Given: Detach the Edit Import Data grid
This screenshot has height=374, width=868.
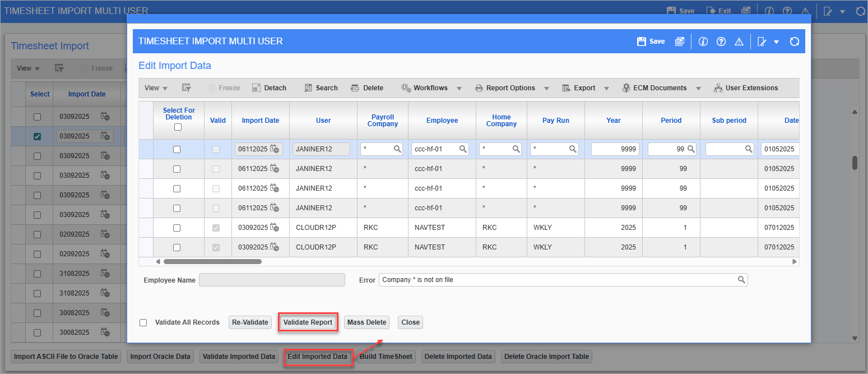Looking at the screenshot, I should (269, 87).
